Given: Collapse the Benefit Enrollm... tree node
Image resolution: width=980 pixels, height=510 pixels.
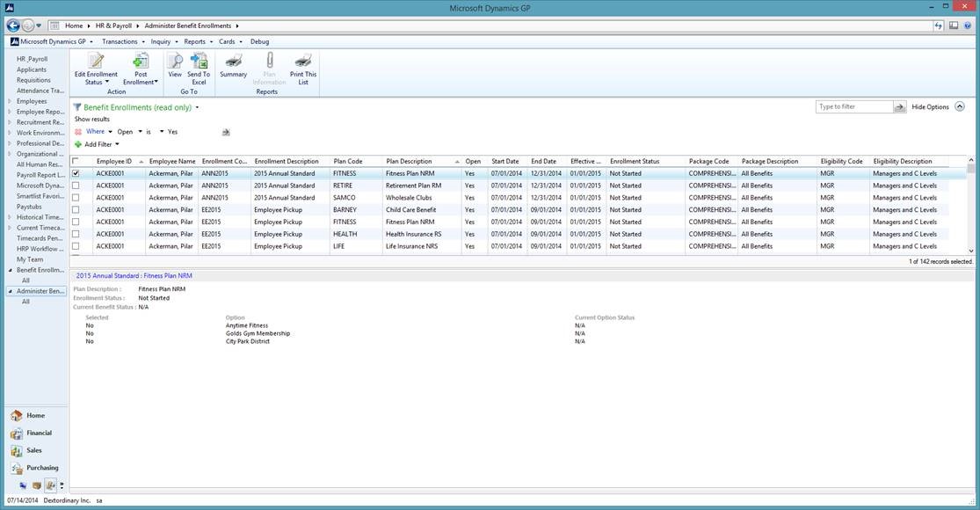Looking at the screenshot, I should click(10, 270).
